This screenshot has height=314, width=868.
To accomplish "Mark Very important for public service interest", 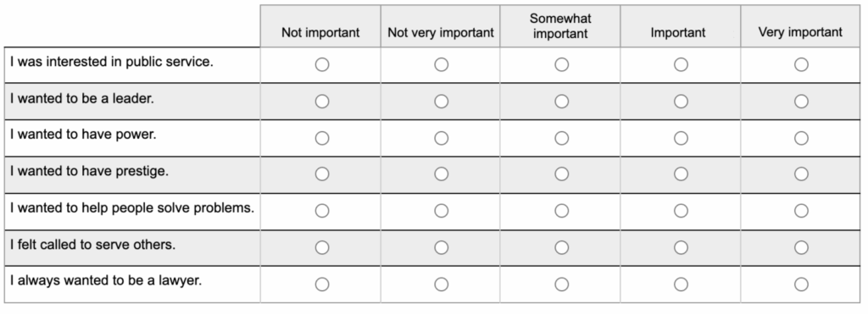I will [801, 64].
